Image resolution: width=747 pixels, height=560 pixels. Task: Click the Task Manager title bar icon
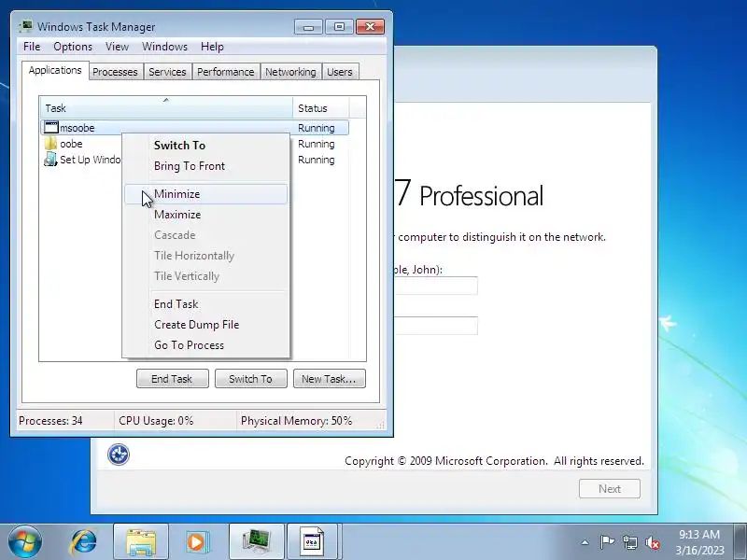click(x=26, y=26)
